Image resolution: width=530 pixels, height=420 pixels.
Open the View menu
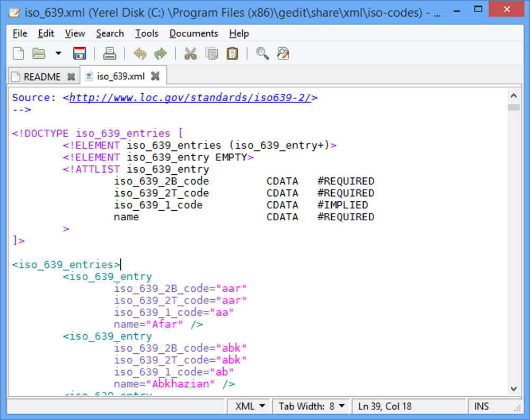75,33
